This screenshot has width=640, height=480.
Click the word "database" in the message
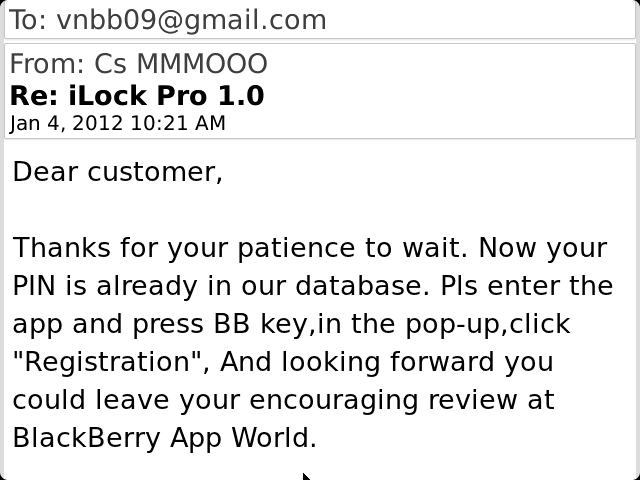click(x=363, y=286)
